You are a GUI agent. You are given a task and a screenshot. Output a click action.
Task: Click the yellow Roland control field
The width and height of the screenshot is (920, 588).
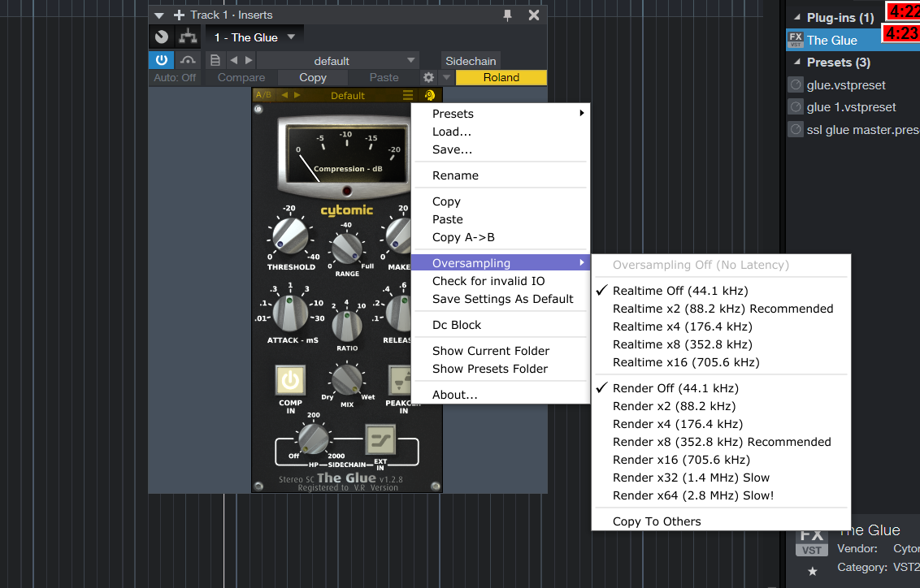[501, 77]
